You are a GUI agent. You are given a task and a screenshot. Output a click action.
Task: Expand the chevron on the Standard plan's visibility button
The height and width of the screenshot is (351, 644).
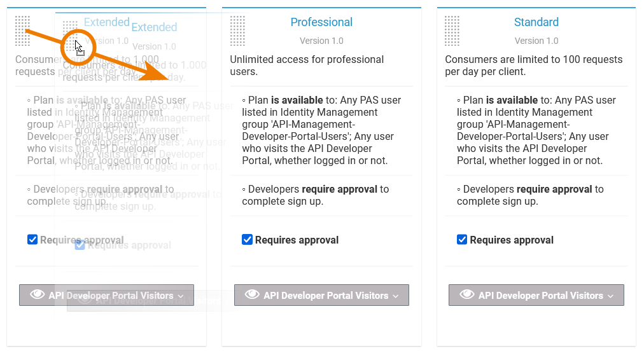point(611,296)
